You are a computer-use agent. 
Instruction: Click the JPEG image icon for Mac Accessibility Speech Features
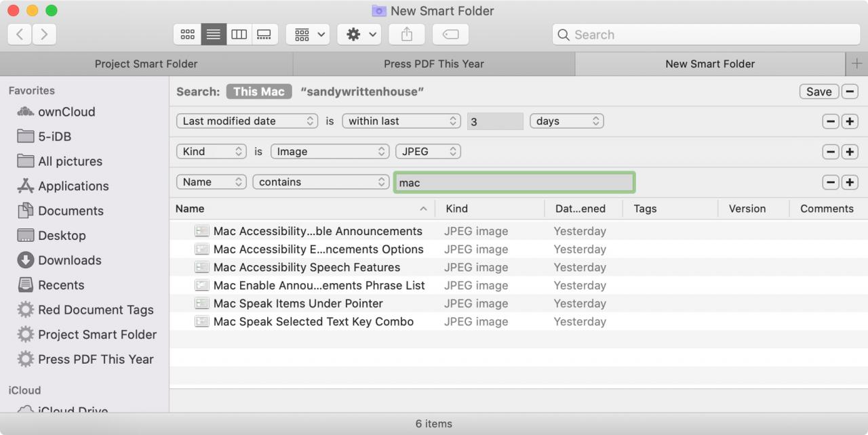pos(201,268)
